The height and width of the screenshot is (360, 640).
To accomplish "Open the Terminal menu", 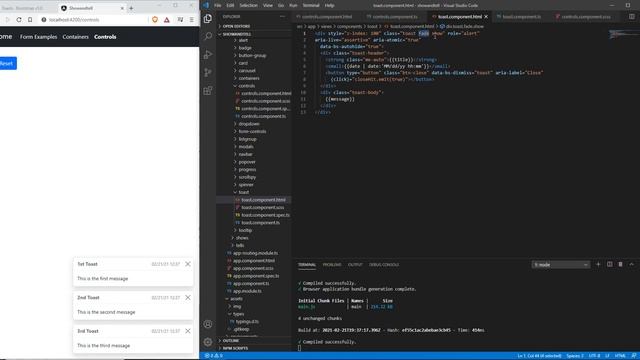I will click(311, 5).
